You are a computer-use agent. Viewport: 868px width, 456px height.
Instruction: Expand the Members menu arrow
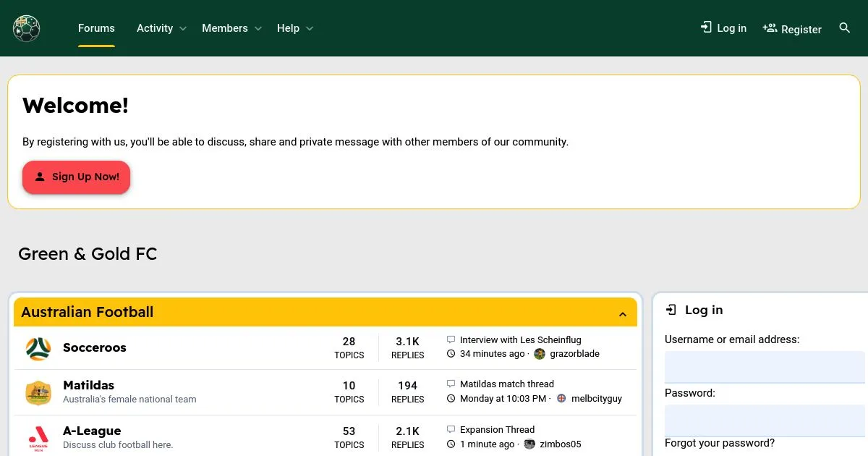click(x=258, y=28)
